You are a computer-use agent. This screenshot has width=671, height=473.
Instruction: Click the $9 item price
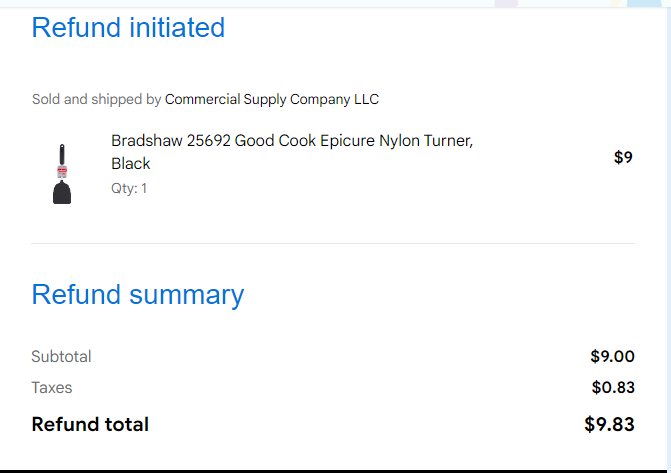[623, 157]
